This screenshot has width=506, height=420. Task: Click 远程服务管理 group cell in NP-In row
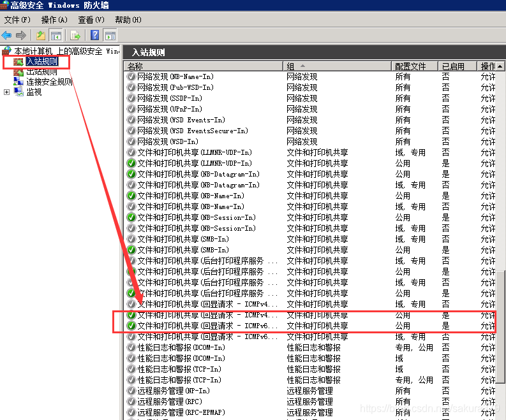tap(310, 391)
